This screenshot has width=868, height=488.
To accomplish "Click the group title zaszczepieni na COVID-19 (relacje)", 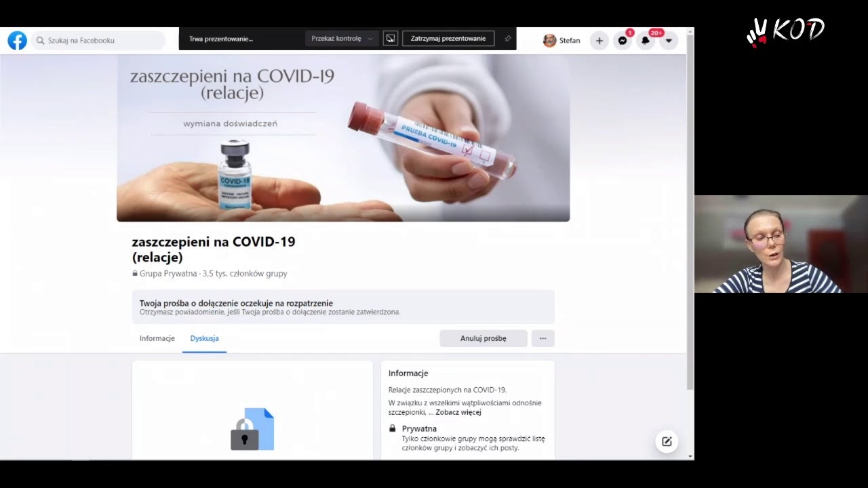I will (x=214, y=249).
